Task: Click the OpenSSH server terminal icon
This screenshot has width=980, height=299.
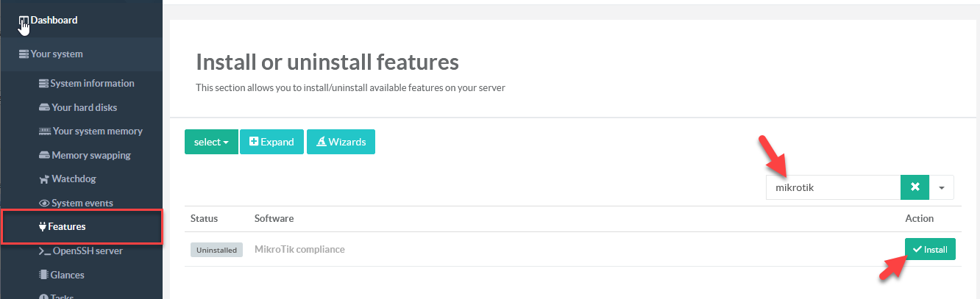Action: point(44,251)
